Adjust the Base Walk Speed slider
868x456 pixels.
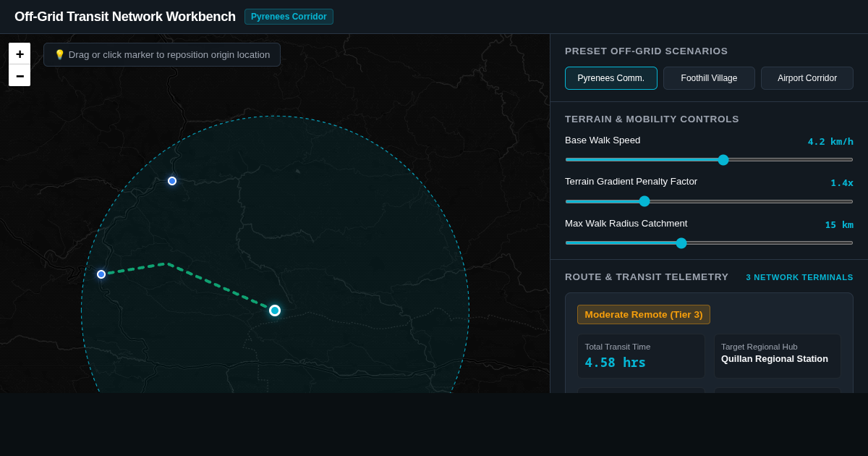[x=709, y=160]
